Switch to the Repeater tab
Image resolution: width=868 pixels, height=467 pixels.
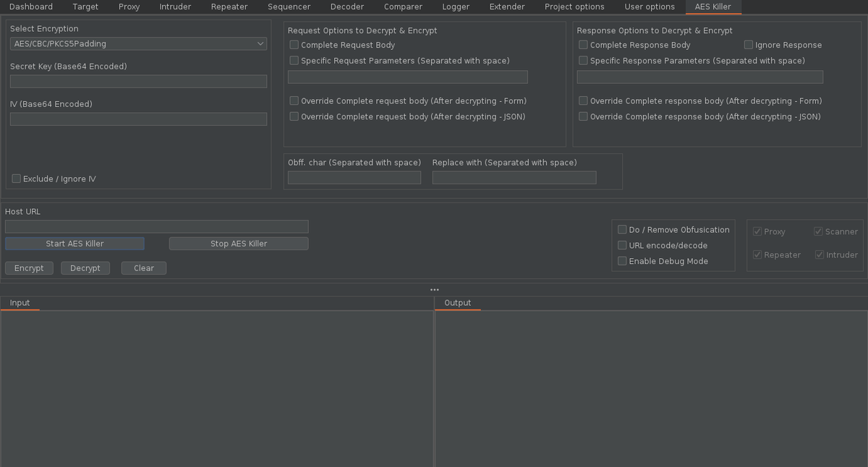(229, 7)
